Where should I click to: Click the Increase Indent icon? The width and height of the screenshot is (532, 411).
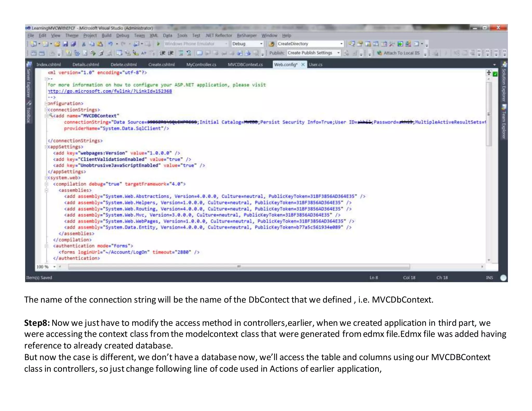171,53
